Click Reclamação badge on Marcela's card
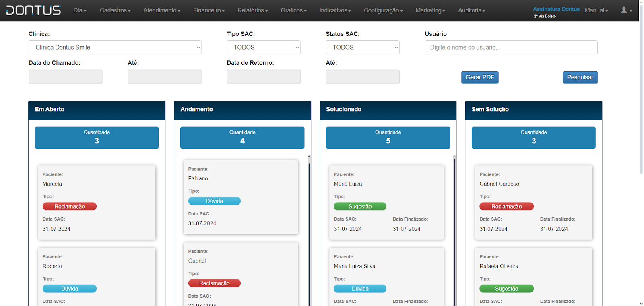 [70, 206]
